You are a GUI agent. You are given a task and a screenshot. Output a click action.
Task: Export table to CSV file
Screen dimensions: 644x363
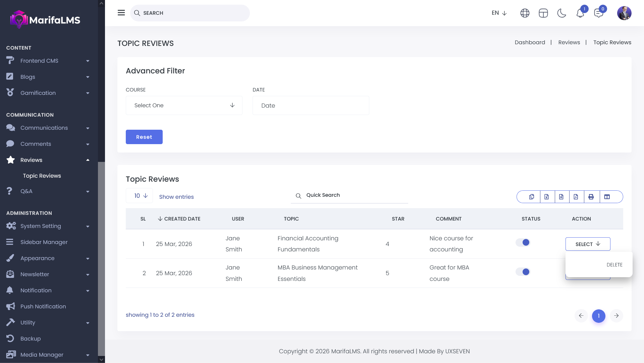[x=561, y=197]
